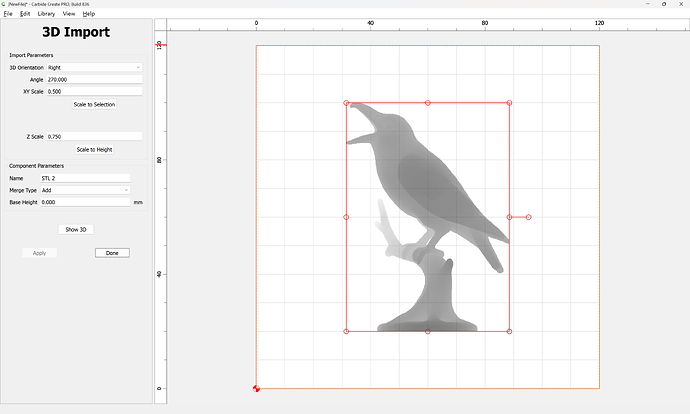
Task: Click the top-middle selection handle
Action: point(428,103)
